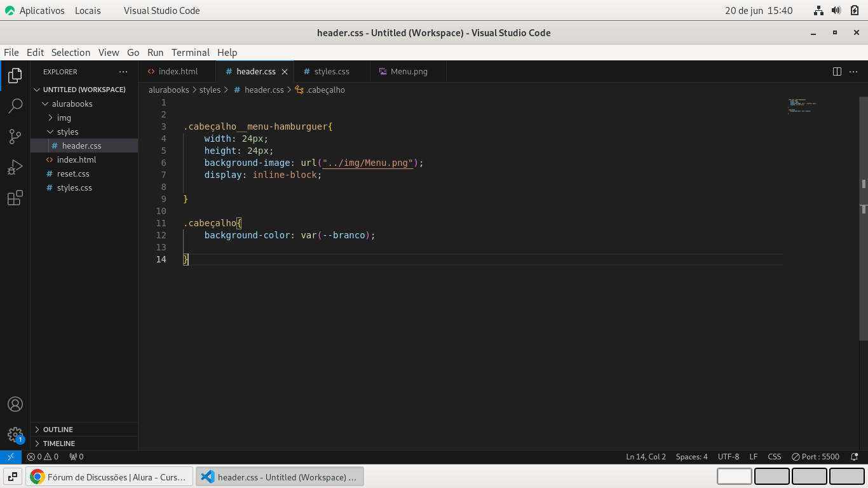This screenshot has width=868, height=488.
Task: Change UTF-8 file encoding
Action: pos(728,457)
